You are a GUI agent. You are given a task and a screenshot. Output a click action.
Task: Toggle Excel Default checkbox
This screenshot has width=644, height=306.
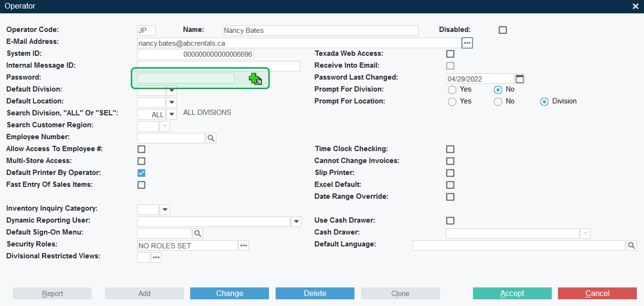point(450,185)
